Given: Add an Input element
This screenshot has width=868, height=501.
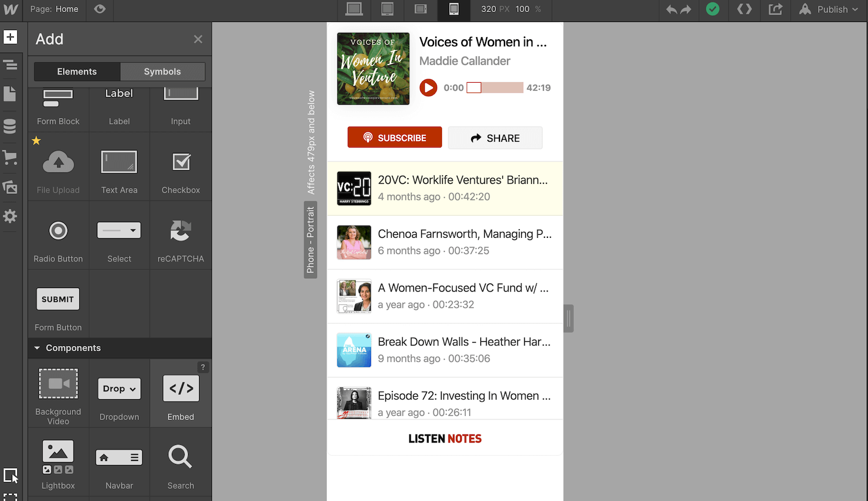Looking at the screenshot, I should [x=181, y=109].
